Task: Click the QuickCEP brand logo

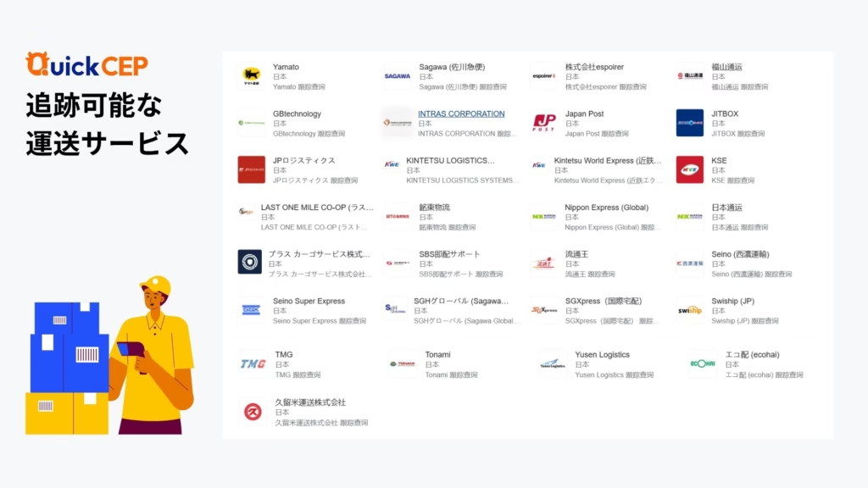Action: coord(87,64)
